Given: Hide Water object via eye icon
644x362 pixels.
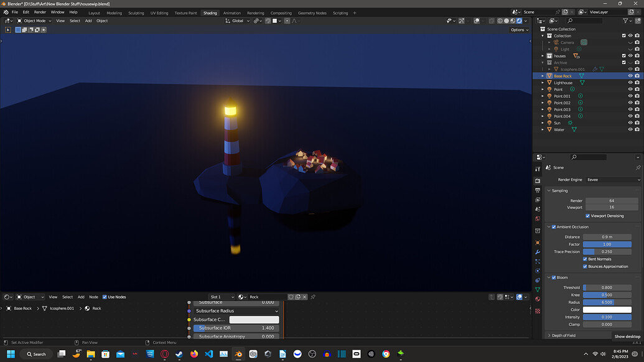Looking at the screenshot, I should (630, 129).
